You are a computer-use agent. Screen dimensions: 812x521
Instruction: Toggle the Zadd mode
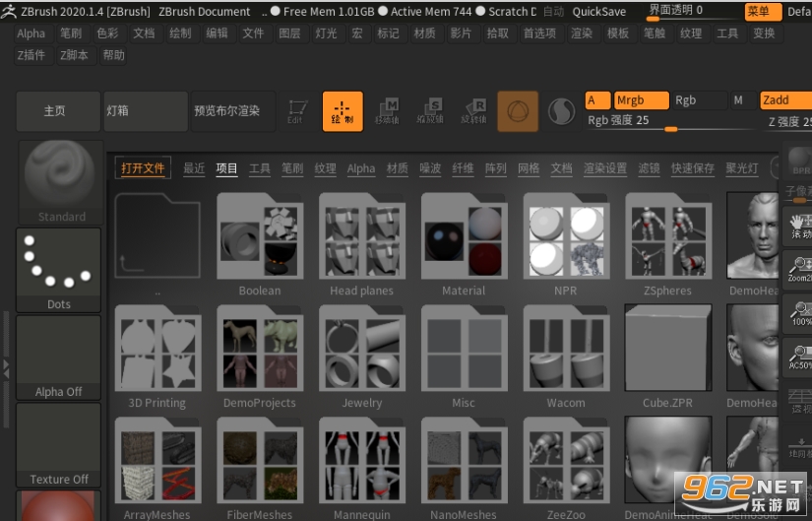[x=785, y=100]
